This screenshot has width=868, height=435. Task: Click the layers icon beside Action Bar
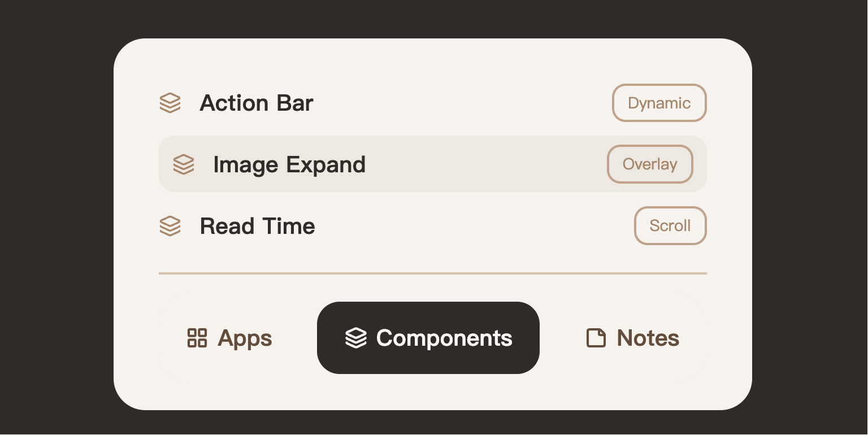(x=170, y=103)
